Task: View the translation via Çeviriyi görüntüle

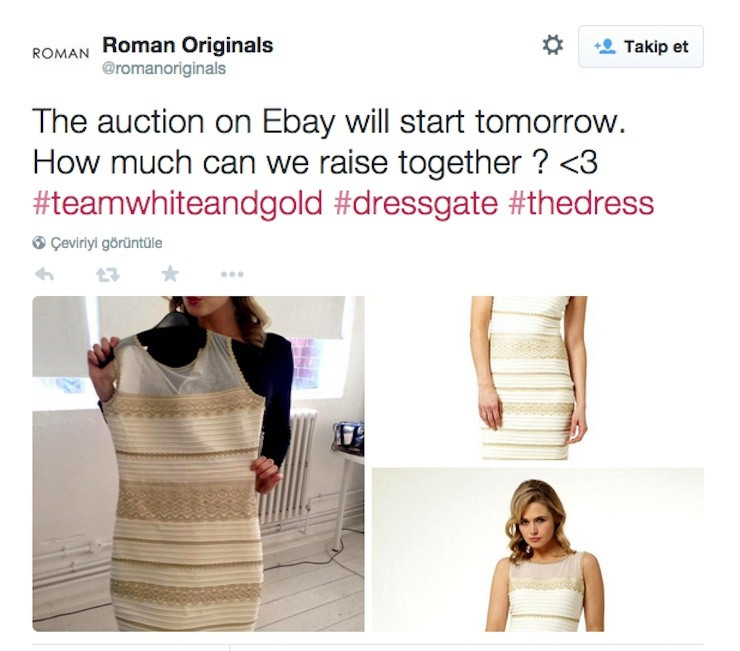Action: (106, 243)
